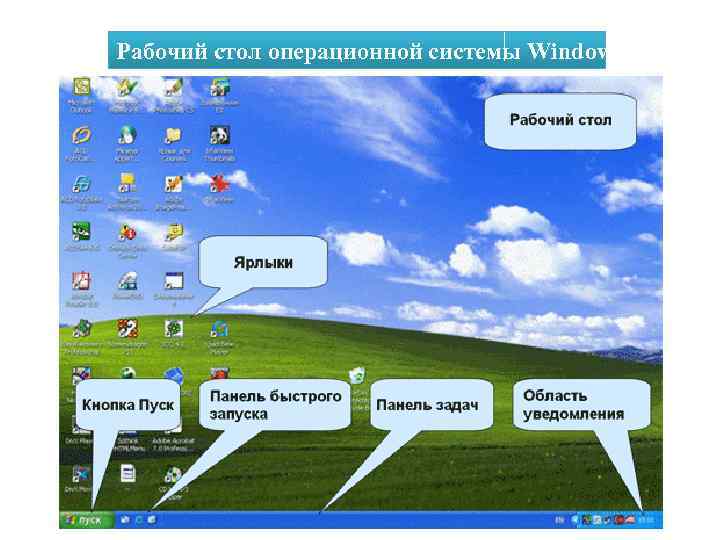Viewport: 720px width, 540px height.
Task: Switch the keyboard language indicator
Action: coord(560,520)
